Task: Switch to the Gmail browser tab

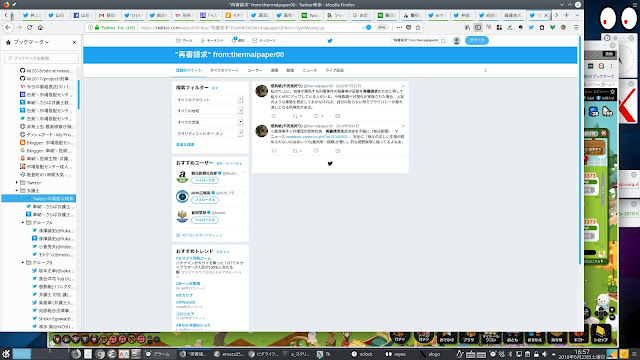Action: pyautogui.click(x=108, y=15)
